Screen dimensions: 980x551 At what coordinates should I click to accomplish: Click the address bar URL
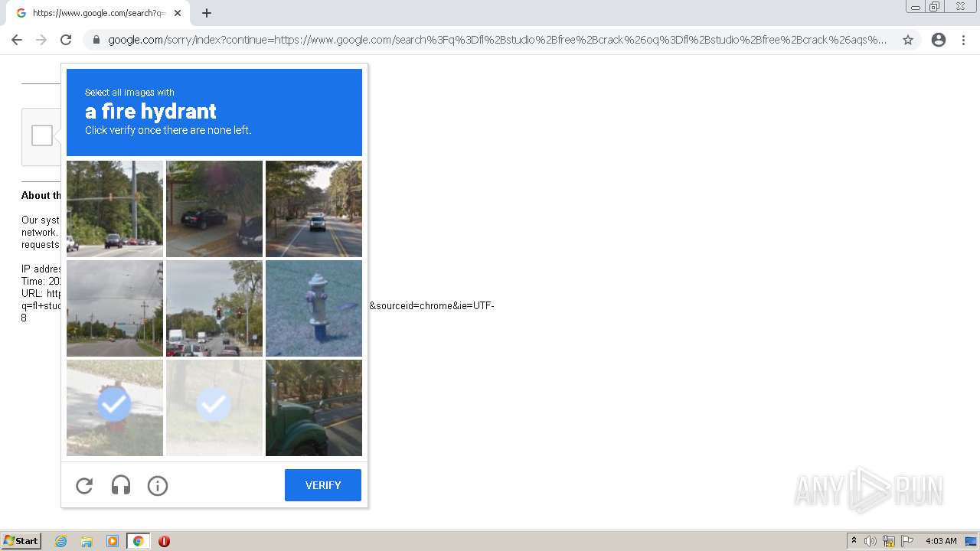pyautogui.click(x=498, y=40)
